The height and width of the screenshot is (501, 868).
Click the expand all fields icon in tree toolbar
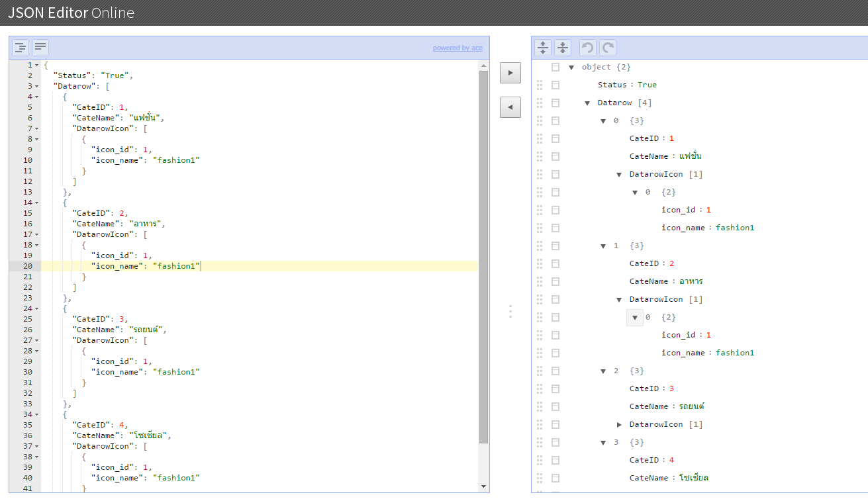[543, 47]
